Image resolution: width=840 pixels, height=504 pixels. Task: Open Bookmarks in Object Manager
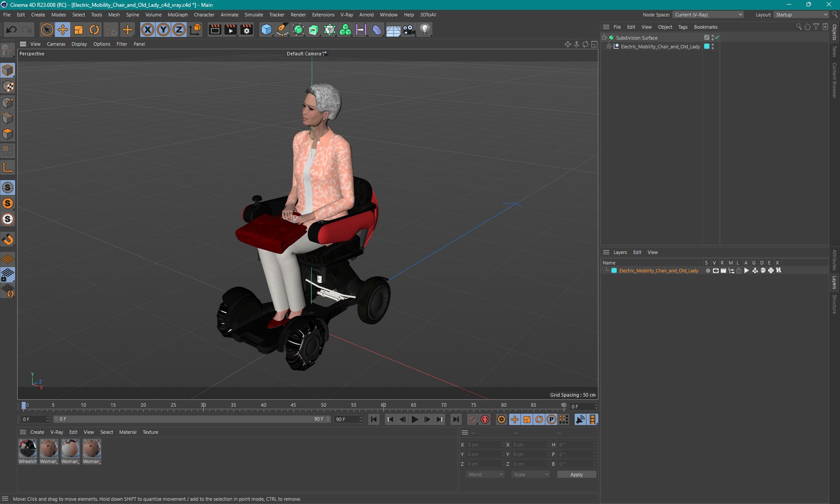point(706,27)
